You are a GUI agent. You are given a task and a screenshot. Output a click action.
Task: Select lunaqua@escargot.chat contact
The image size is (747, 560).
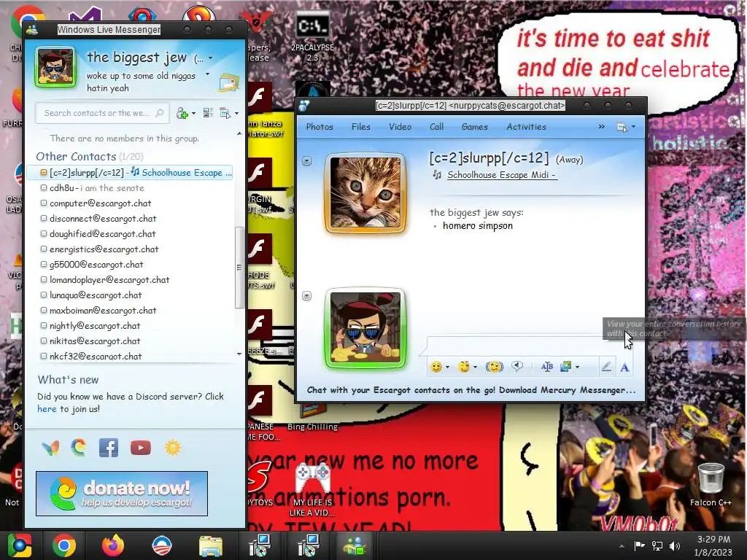[x=130, y=295]
